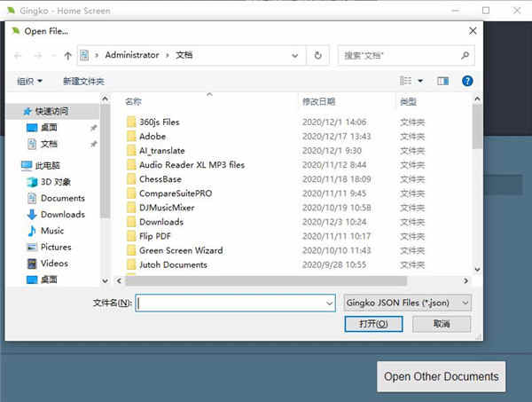The width and height of the screenshot is (532, 402).
Task: Click the horizontal scrollbar right arrow
Action: 465,280
